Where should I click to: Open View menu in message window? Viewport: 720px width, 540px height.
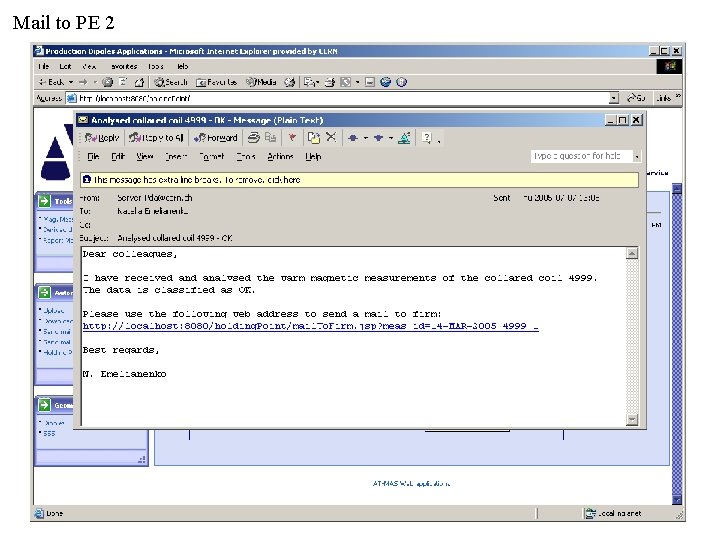[145, 157]
